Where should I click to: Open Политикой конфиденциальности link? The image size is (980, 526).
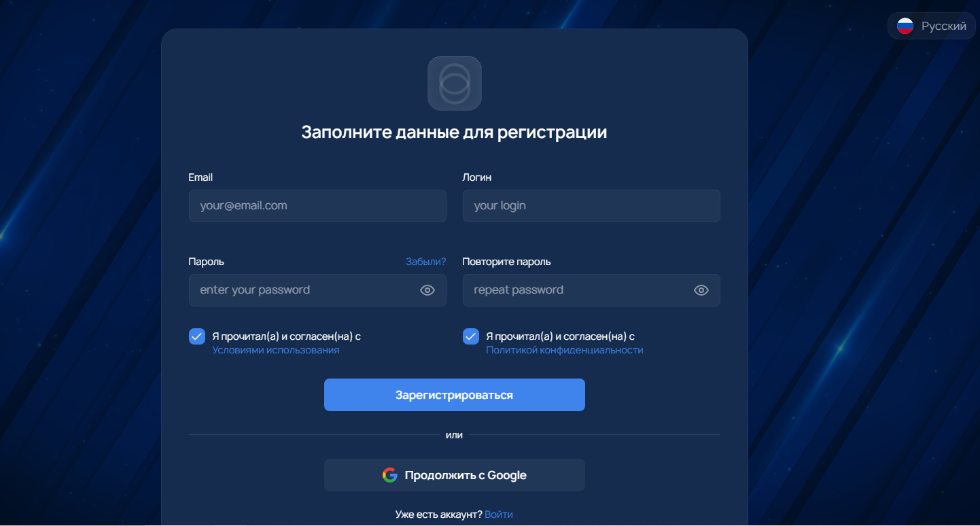(564, 350)
